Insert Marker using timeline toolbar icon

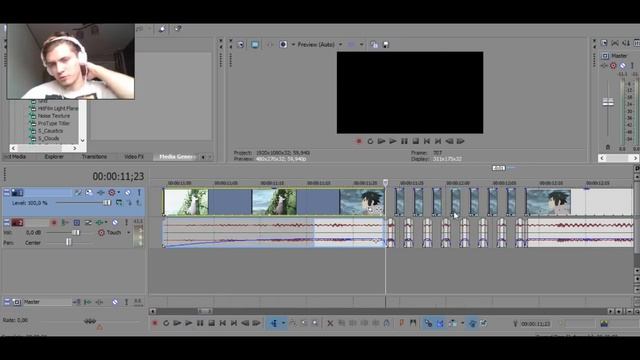402,323
